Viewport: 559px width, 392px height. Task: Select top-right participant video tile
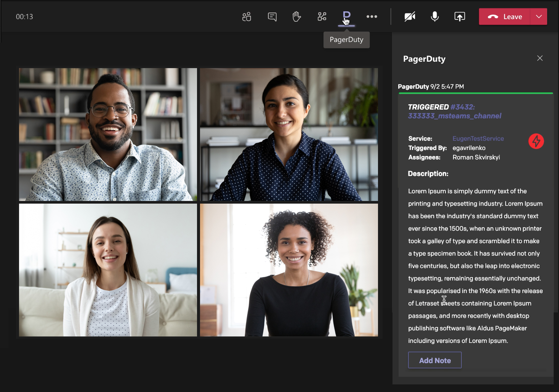(x=289, y=134)
